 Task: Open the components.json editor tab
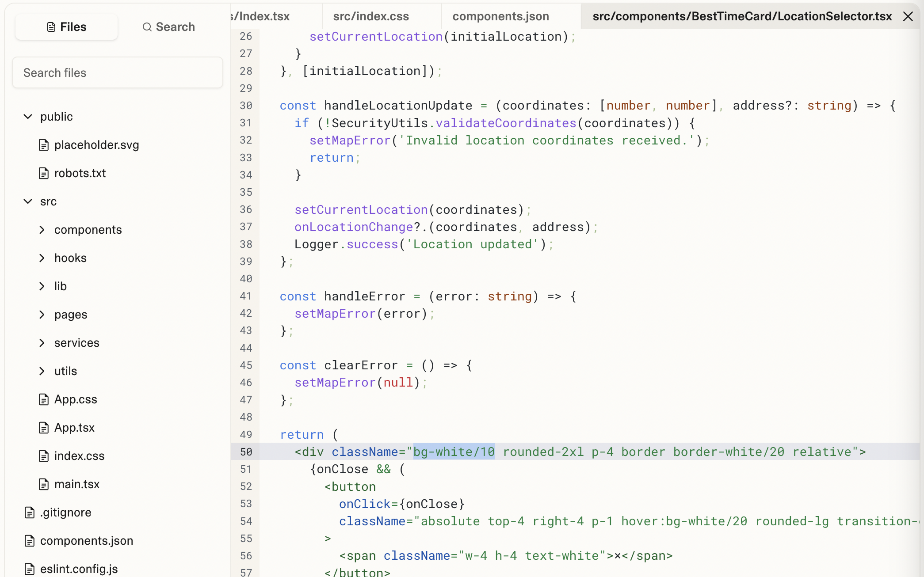coord(500,16)
